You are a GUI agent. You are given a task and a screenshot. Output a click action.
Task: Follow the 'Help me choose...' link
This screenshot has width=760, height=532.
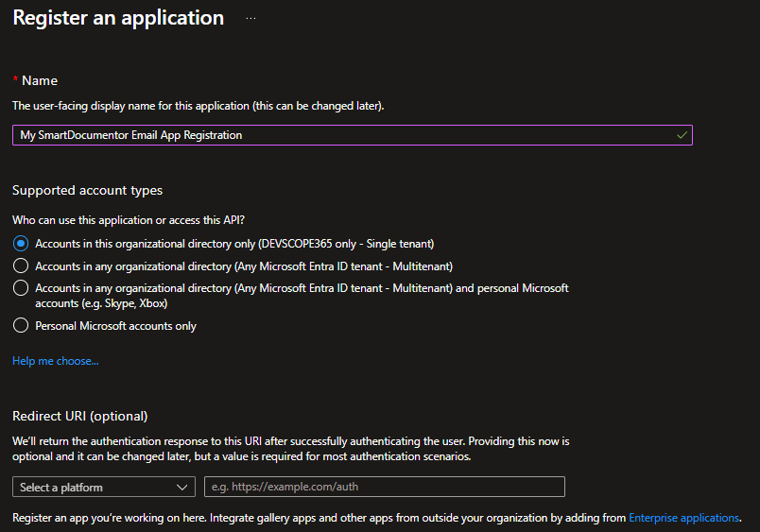click(x=55, y=361)
